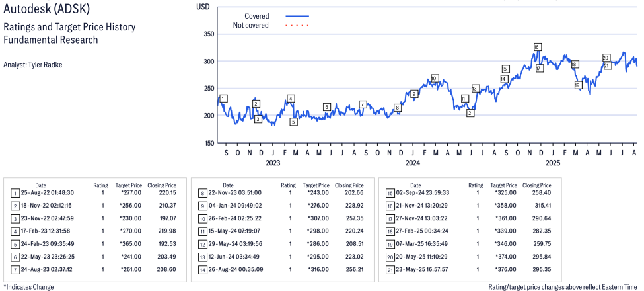
Task: Click chart marker 1 on the price line
Action: [223, 99]
